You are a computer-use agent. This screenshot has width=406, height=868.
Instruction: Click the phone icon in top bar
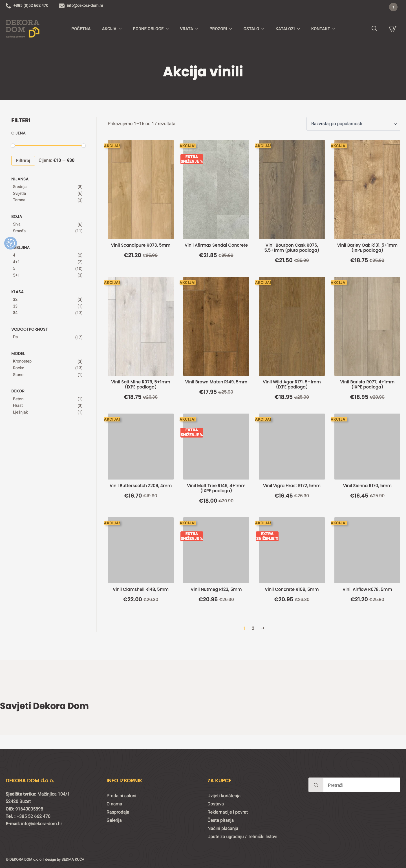click(8, 6)
